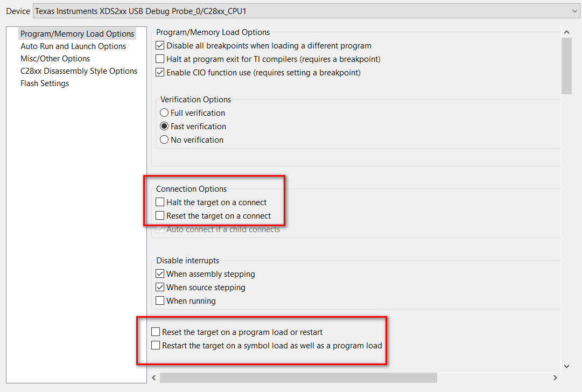Image resolution: width=582 pixels, height=392 pixels.
Task: Check Reset the target on program load or restart
Action: (156, 332)
